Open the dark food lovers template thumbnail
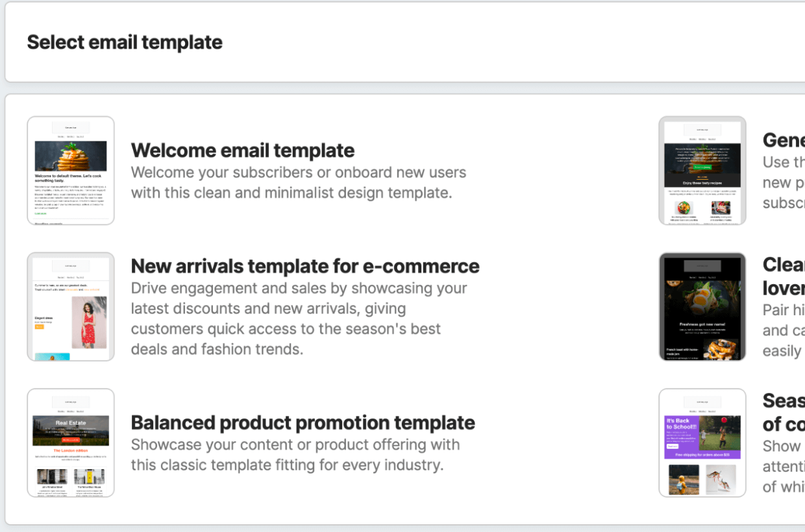The image size is (805, 532). (x=702, y=307)
